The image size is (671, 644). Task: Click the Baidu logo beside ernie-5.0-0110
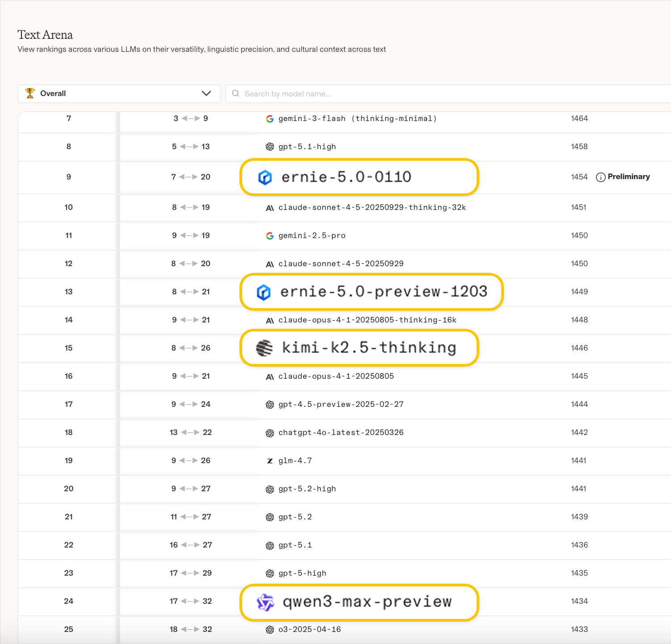click(265, 177)
